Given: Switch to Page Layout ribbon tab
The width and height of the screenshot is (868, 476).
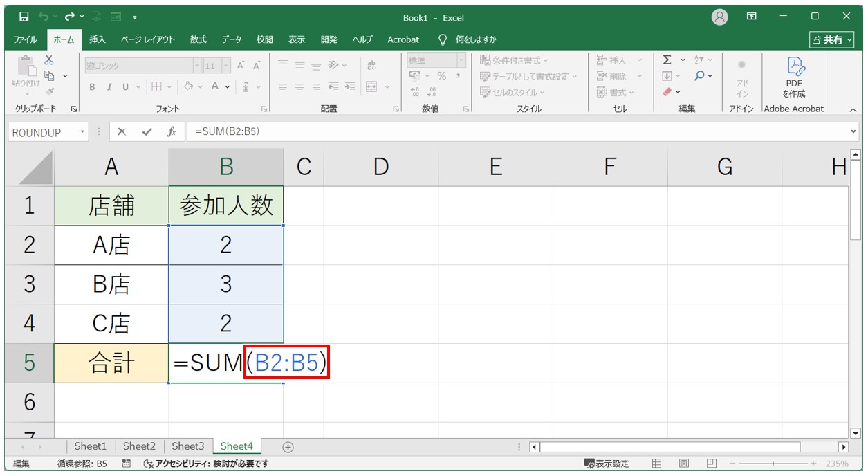Looking at the screenshot, I should [x=148, y=39].
